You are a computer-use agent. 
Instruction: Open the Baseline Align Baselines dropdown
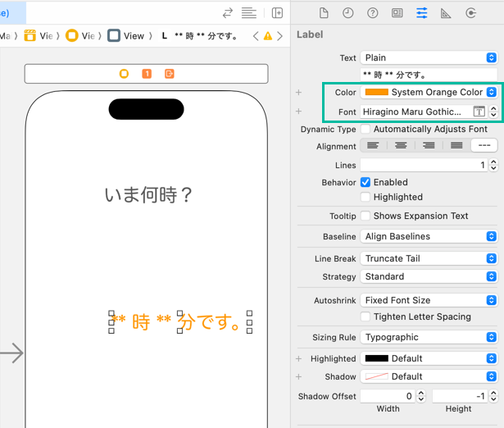tap(429, 236)
